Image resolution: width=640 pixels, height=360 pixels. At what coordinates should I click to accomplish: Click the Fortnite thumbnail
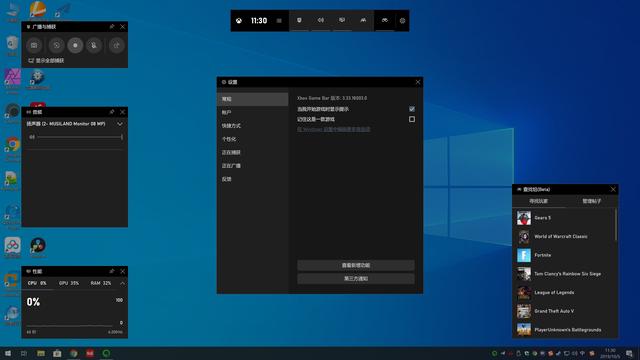[x=524, y=255]
